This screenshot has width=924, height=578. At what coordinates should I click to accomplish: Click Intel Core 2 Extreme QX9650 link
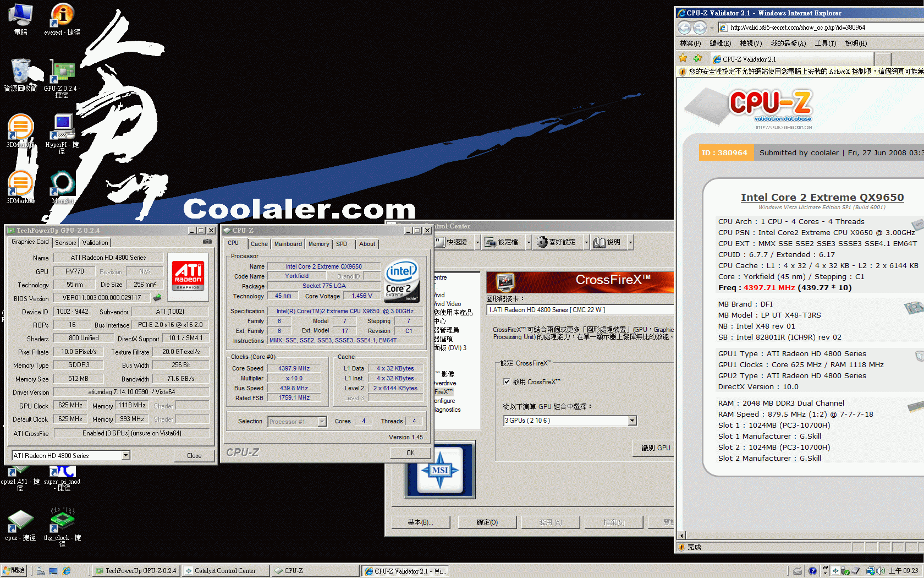click(822, 197)
